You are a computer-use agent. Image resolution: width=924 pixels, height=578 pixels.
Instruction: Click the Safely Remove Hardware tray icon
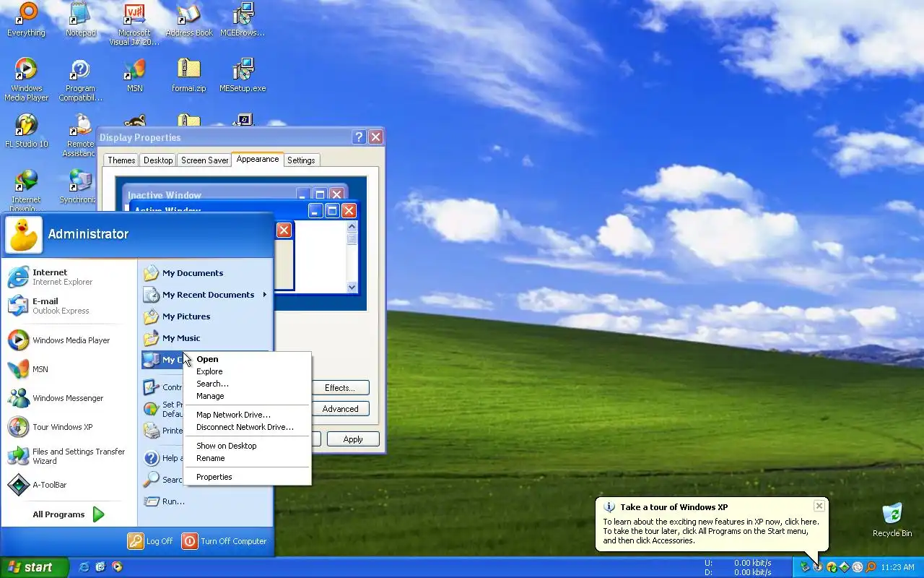805,567
